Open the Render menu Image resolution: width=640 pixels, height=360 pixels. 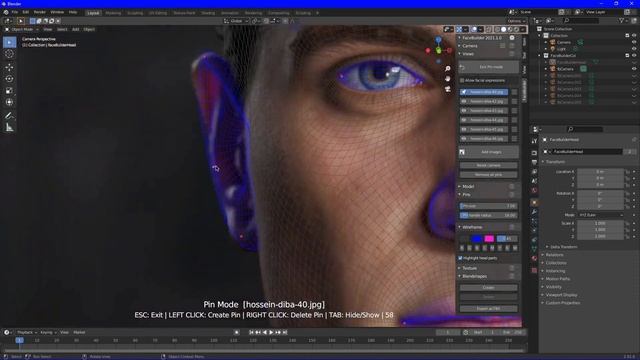pos(40,12)
